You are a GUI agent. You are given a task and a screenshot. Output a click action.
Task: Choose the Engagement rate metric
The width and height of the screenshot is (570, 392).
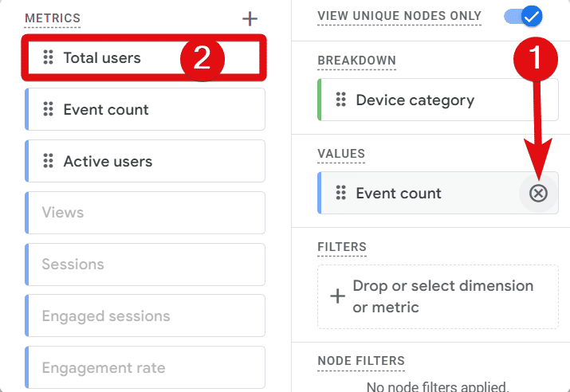[145, 367]
